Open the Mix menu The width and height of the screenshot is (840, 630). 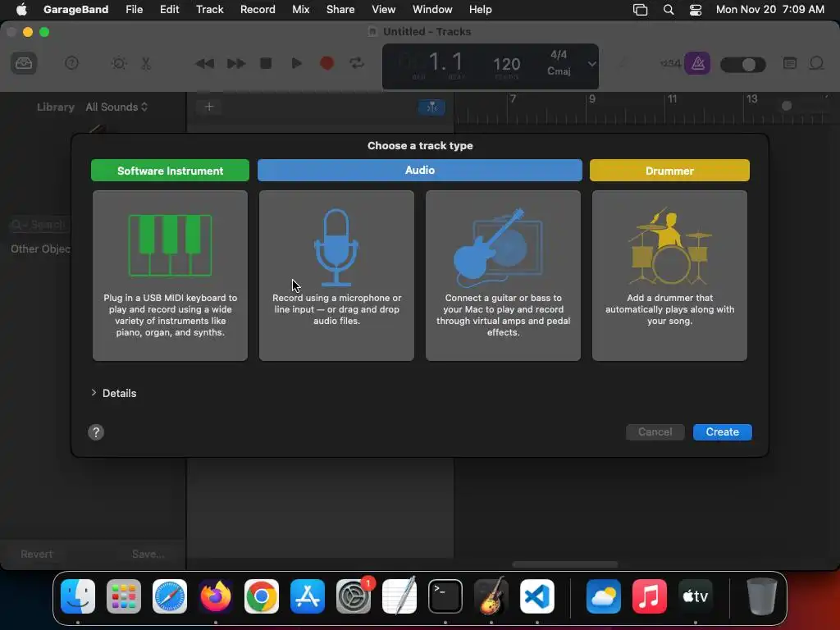[x=300, y=9]
